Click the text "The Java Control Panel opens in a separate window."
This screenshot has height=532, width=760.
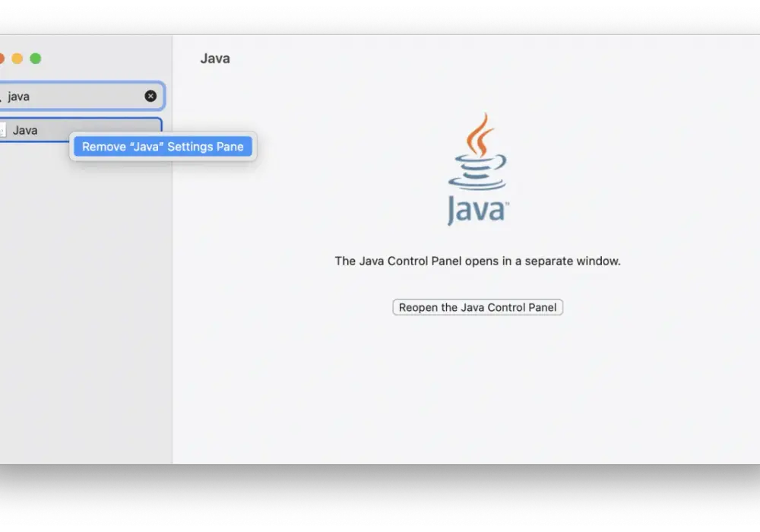click(x=477, y=261)
